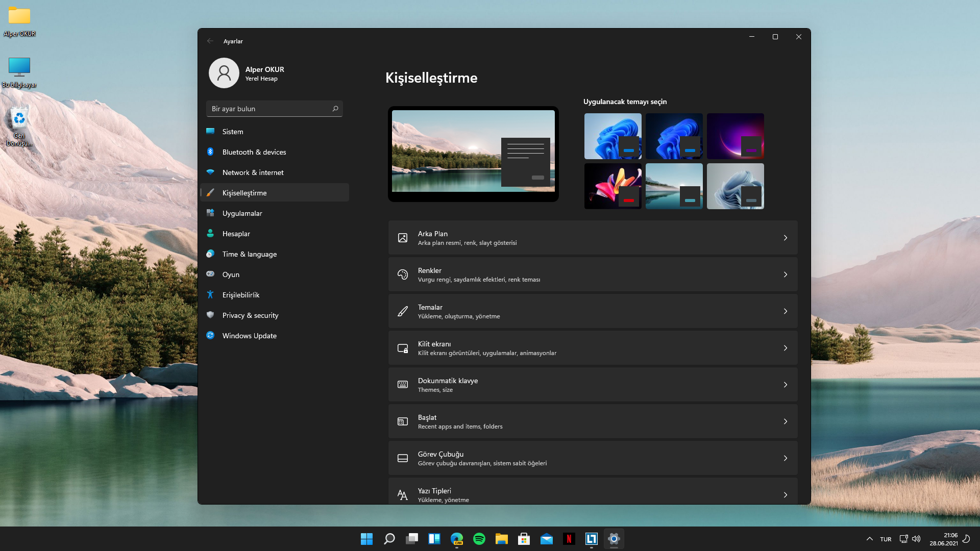The image size is (980, 551).
Task: Expand the Arka Plan settings chevron
Action: (785, 238)
